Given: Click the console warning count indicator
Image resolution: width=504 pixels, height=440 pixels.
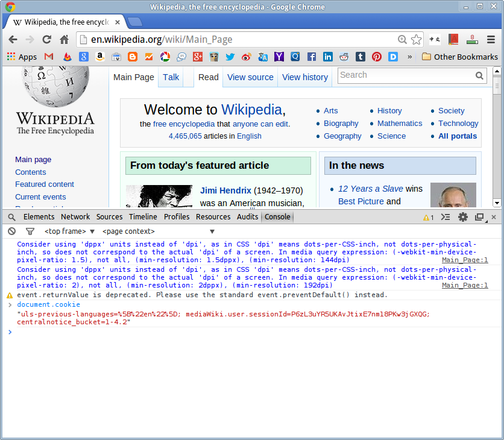Looking at the screenshot, I should click(429, 218).
